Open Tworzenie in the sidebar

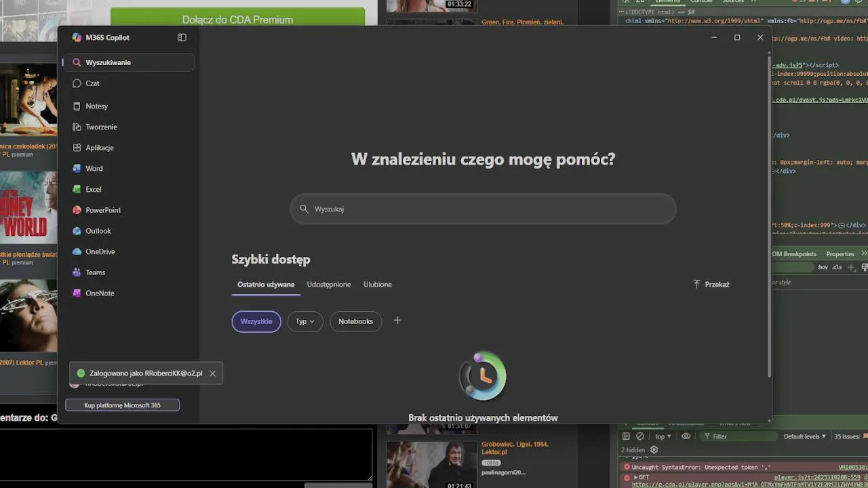click(129, 127)
